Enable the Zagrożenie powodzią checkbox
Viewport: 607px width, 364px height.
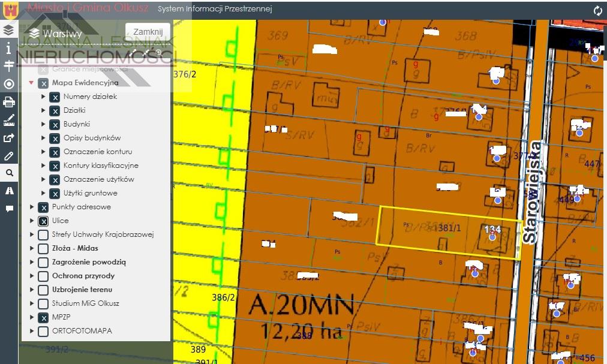43,262
